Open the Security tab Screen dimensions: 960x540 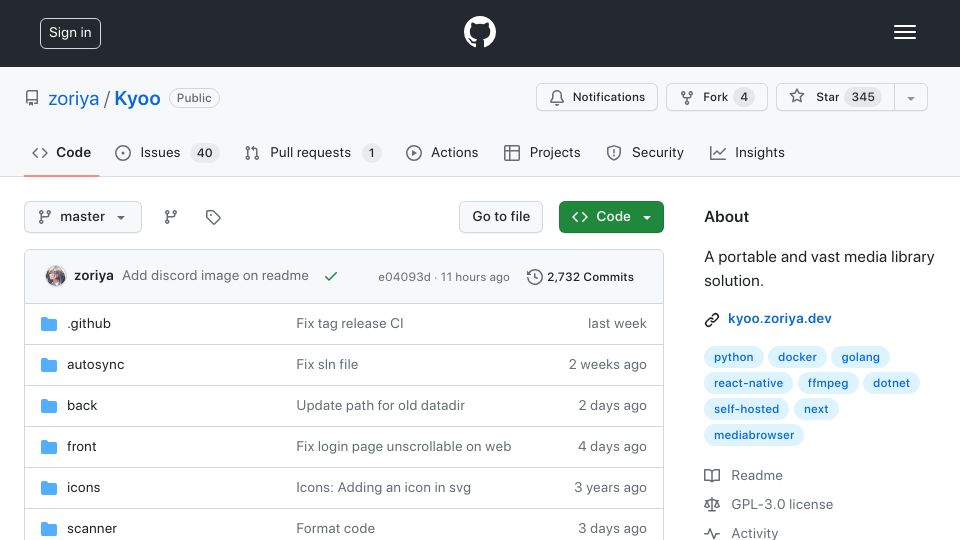click(645, 152)
